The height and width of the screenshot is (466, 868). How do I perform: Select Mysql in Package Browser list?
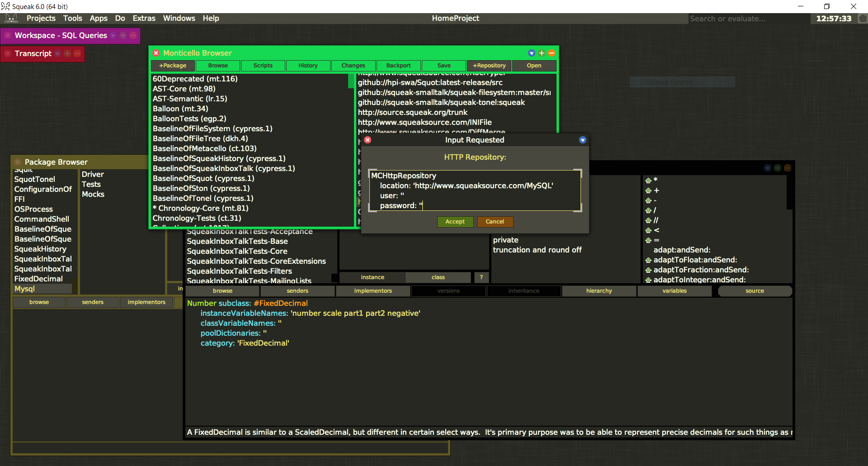(42, 289)
